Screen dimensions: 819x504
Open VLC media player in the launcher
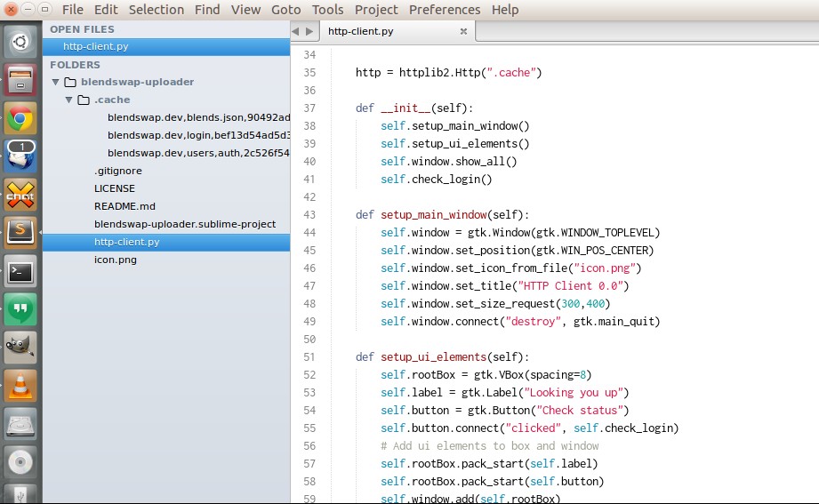[x=20, y=385]
